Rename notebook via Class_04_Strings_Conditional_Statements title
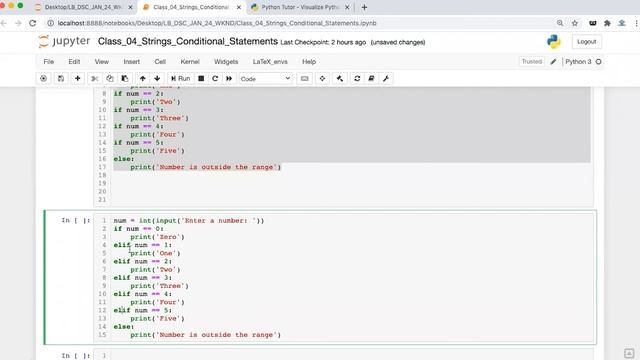640x360 pixels. point(188,42)
